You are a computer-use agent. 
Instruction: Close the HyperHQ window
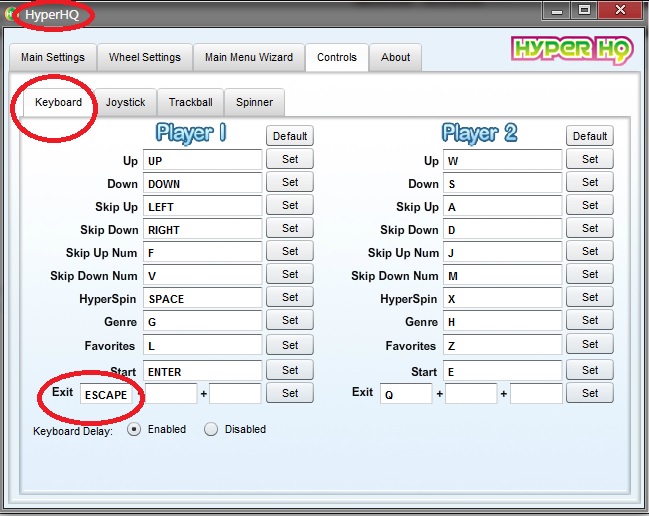point(620,10)
